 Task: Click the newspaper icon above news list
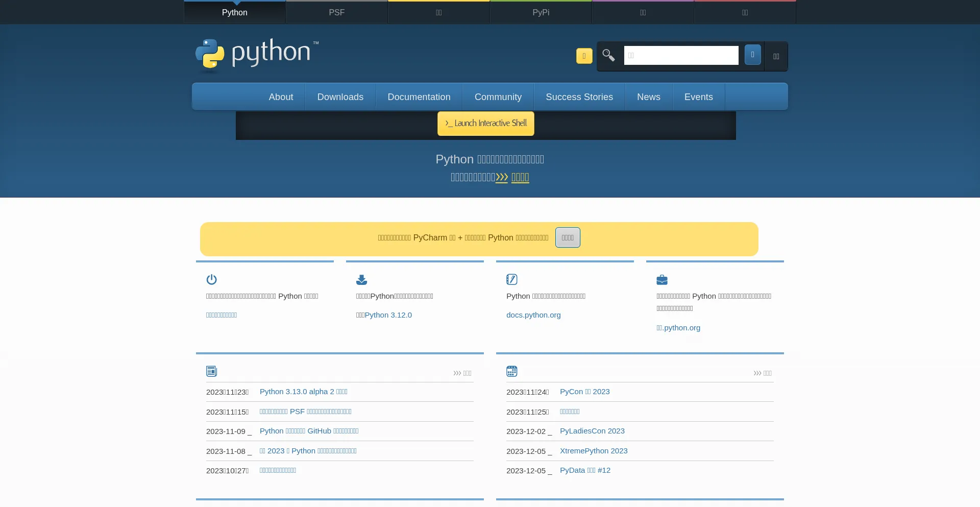click(211, 371)
